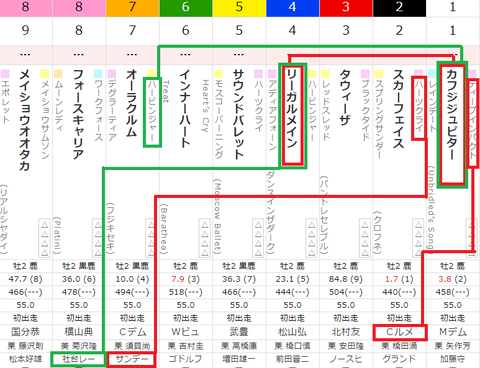Click odds value 7.9 (3)
Screen dimensions: 480x368
pos(186,279)
